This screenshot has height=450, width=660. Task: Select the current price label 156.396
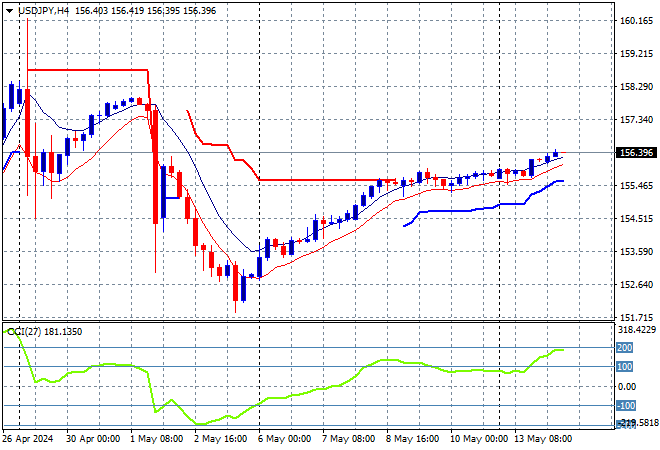[636, 153]
